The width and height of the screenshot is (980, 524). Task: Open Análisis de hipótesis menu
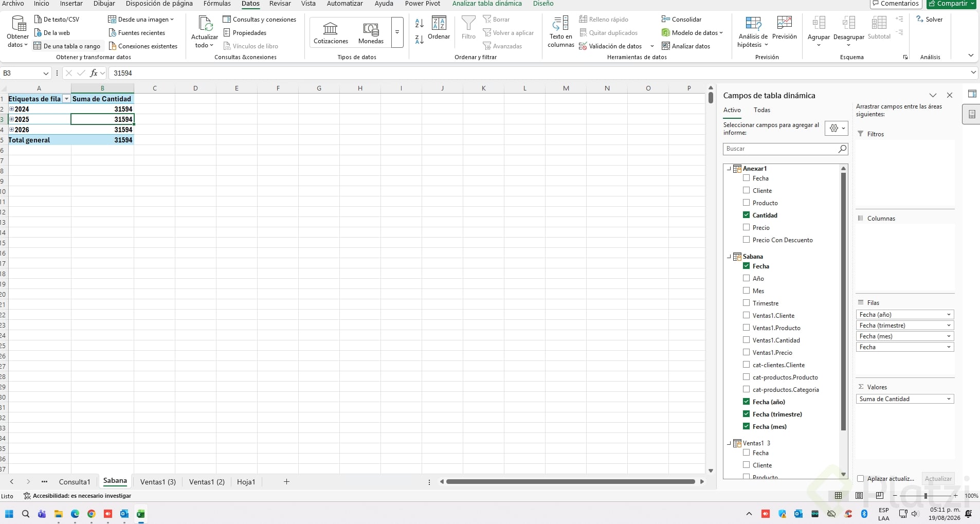point(753,32)
